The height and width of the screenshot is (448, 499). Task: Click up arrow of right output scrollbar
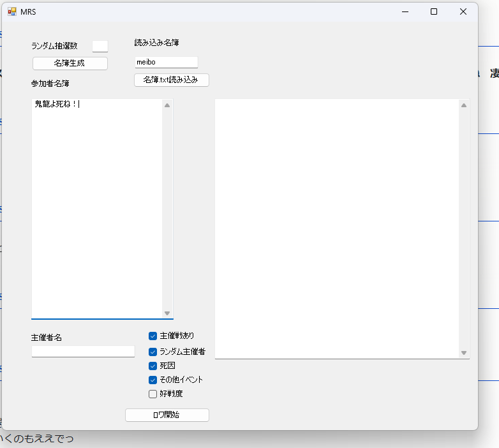464,105
